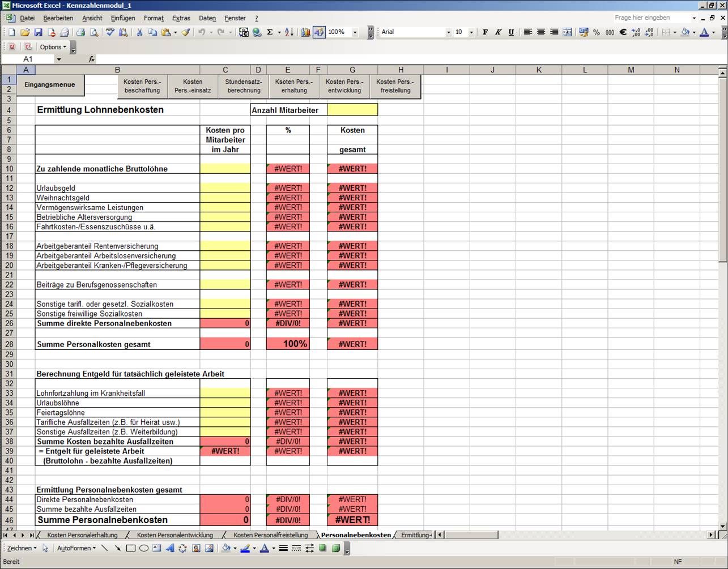Open the font size dropdown
Image resolution: width=728 pixels, height=569 pixels.
[471, 32]
